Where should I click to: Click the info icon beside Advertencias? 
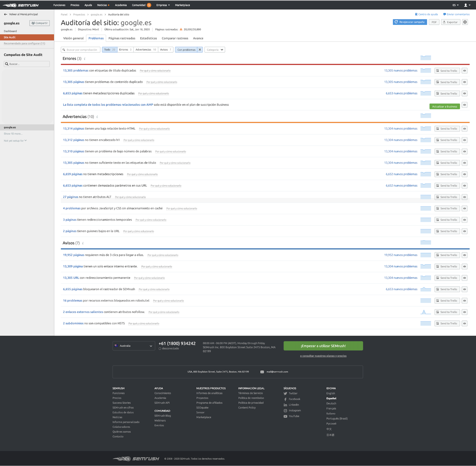pyautogui.click(x=97, y=117)
